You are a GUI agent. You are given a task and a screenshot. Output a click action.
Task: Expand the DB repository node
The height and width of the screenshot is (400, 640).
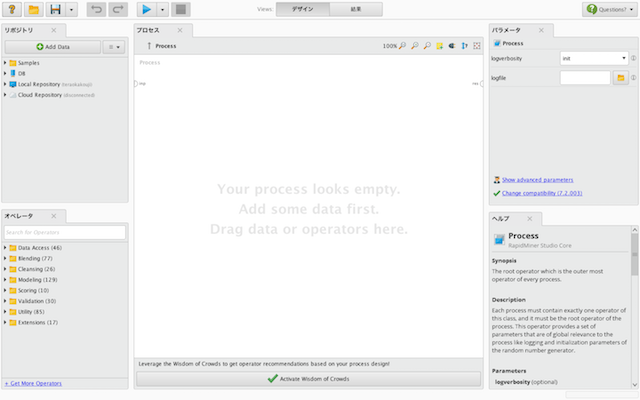(x=5, y=73)
